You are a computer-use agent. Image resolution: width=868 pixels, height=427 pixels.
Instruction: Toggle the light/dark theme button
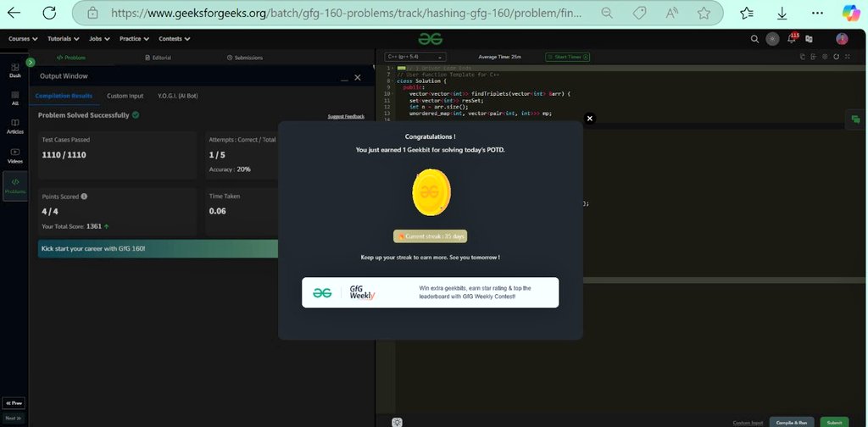pyautogui.click(x=772, y=39)
